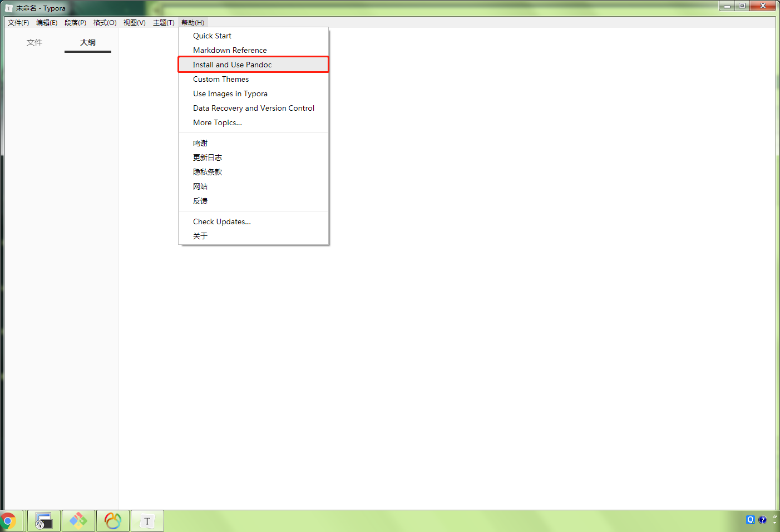780x532 pixels.
Task: Choose 反馈 feedback entry
Action: coord(254,201)
